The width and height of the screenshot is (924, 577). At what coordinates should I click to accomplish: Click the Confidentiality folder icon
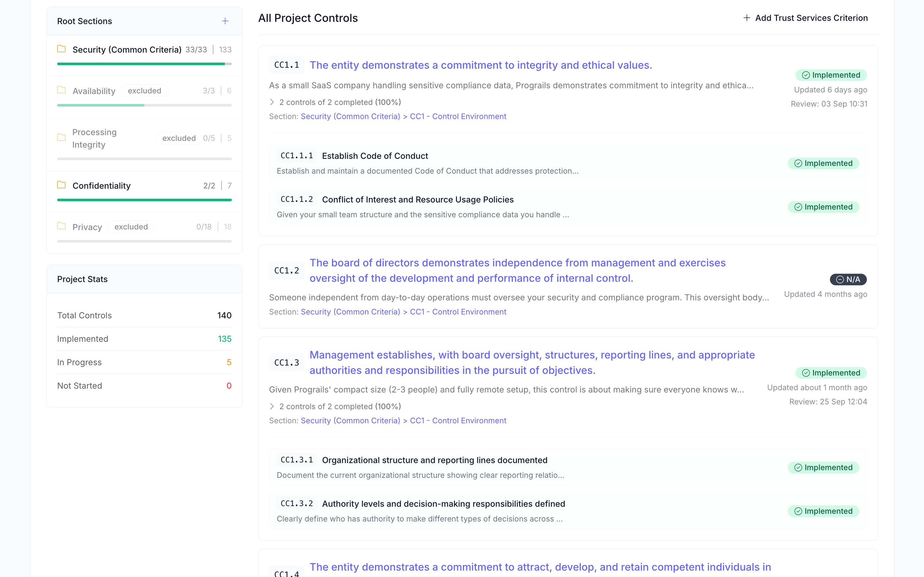click(61, 185)
